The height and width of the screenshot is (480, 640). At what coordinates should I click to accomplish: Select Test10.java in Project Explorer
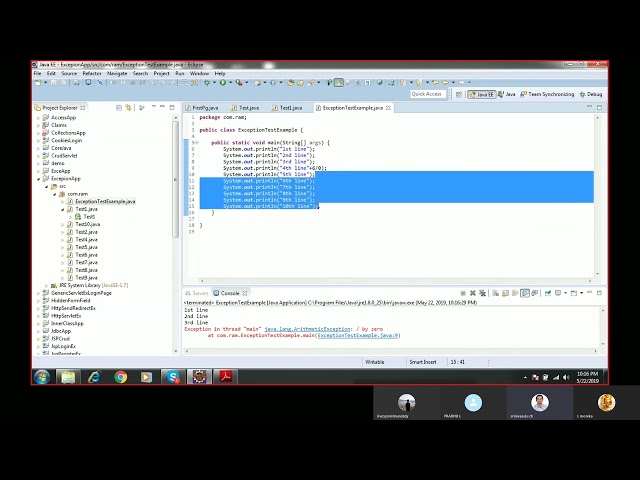click(87, 224)
